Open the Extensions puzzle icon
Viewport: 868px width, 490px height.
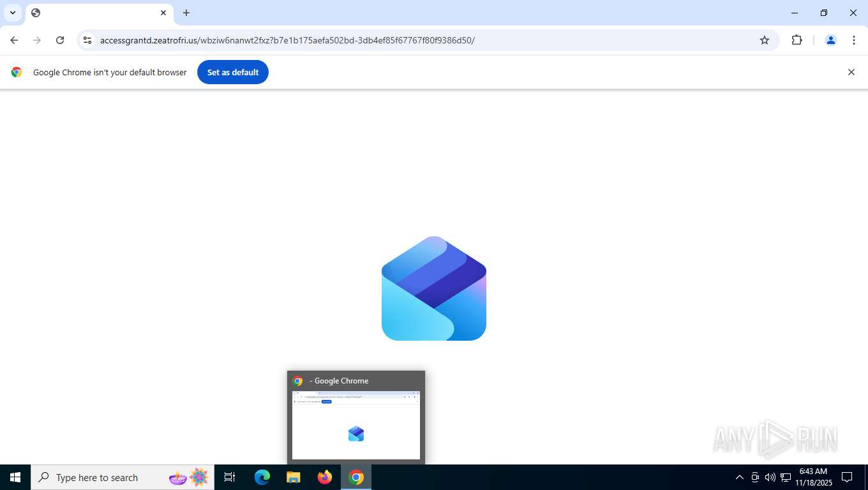[x=797, y=40]
